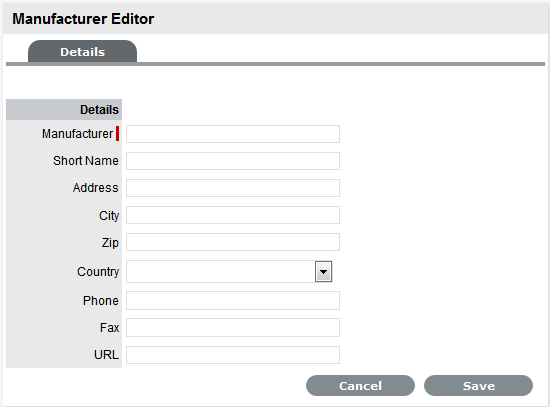Screen dimensions: 550x407
Task: Select the Phone number field
Action: pos(233,301)
